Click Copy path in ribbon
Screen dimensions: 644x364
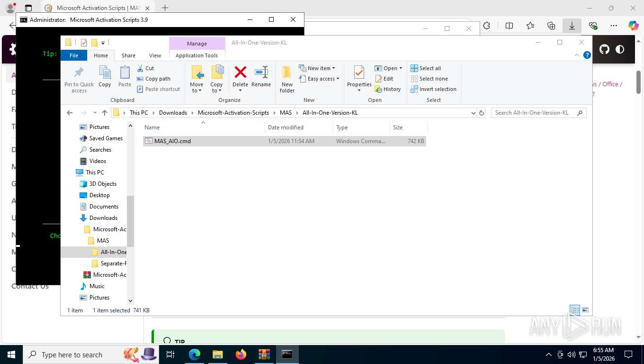coord(153,79)
